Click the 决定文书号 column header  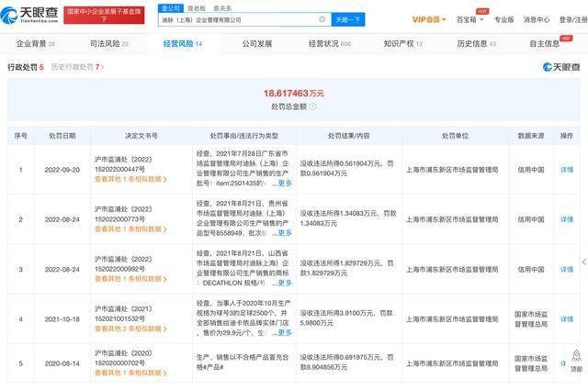(x=141, y=136)
